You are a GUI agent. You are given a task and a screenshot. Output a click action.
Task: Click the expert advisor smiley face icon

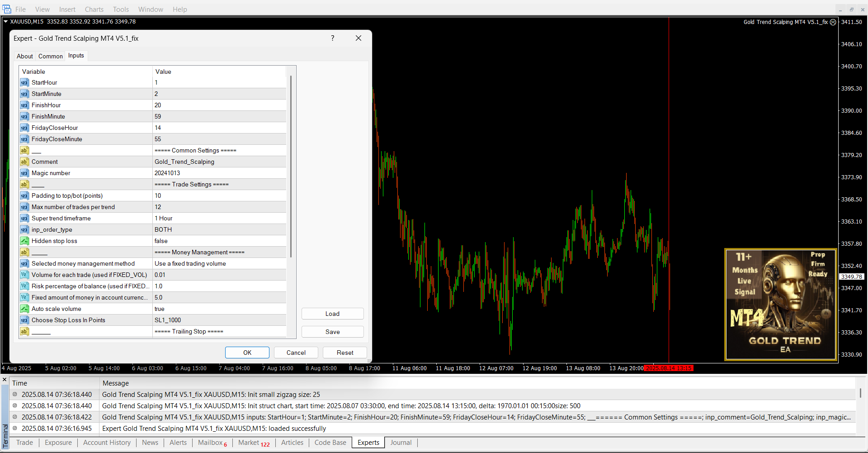pos(833,22)
